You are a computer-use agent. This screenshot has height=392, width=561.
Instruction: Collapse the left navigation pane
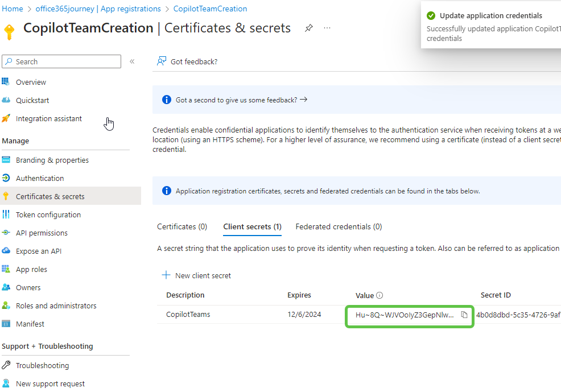[131, 61]
